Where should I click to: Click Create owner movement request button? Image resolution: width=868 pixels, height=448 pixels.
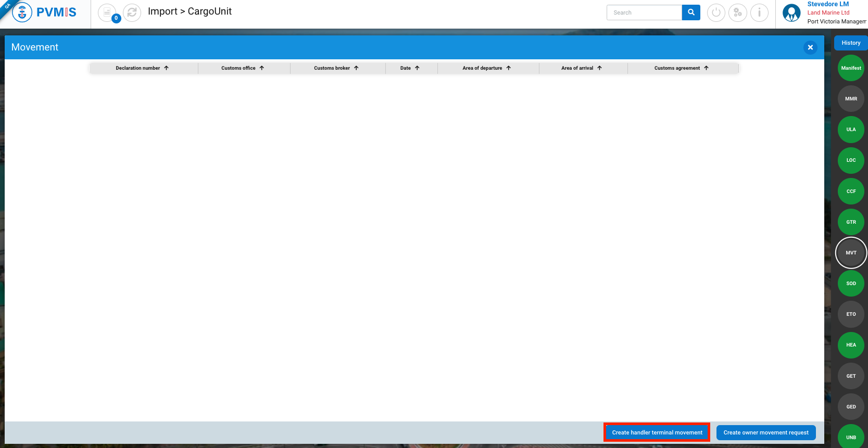tap(765, 432)
